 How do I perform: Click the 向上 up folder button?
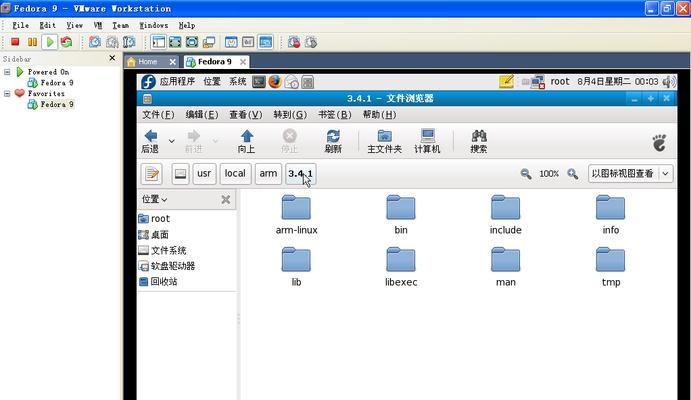click(246, 141)
